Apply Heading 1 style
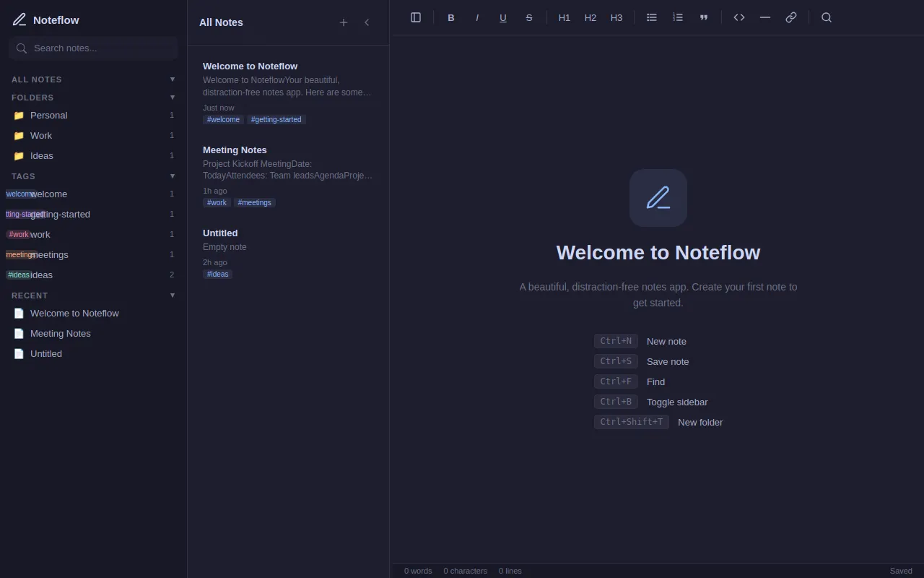This screenshot has width=924, height=578. 565,17
